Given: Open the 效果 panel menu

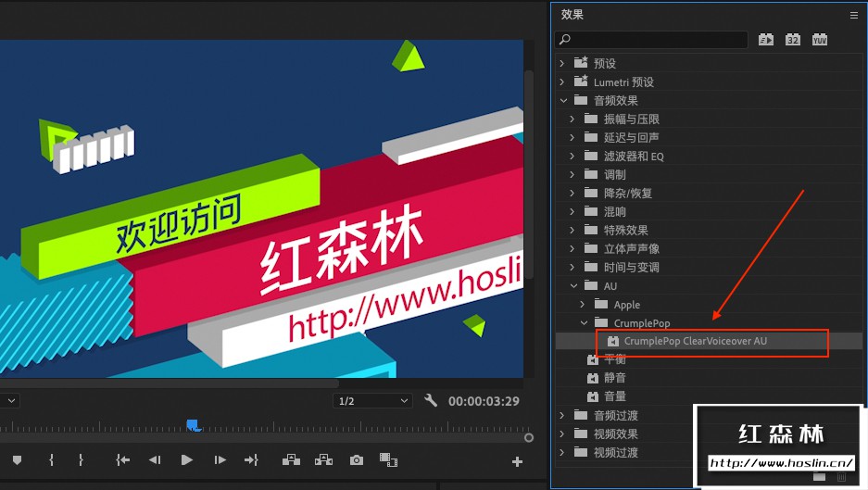Looking at the screenshot, I should (x=853, y=16).
